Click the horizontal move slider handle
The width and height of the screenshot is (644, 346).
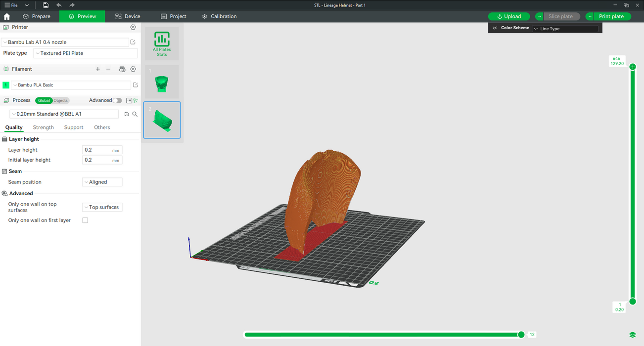521,335
